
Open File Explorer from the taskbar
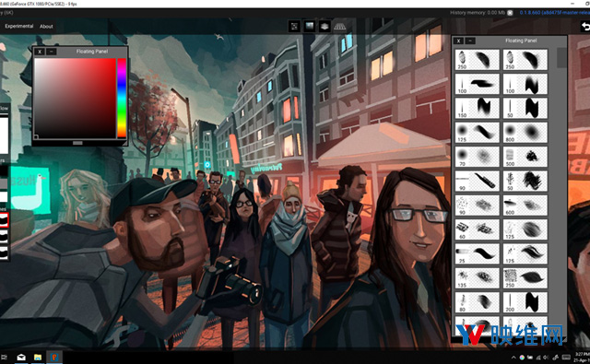coord(38,358)
